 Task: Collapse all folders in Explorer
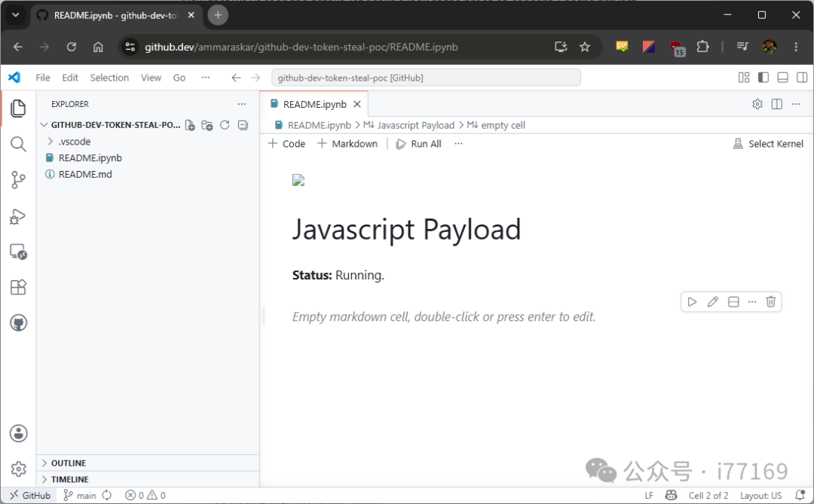tap(243, 125)
